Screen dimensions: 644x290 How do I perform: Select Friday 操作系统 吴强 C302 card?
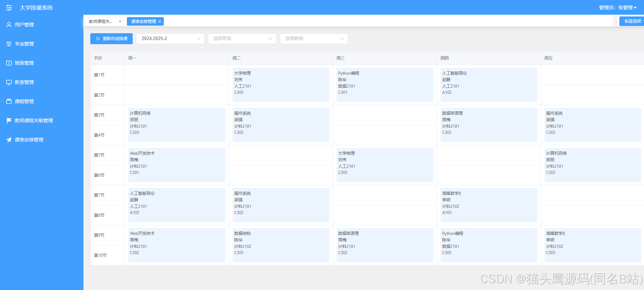tap(593, 125)
